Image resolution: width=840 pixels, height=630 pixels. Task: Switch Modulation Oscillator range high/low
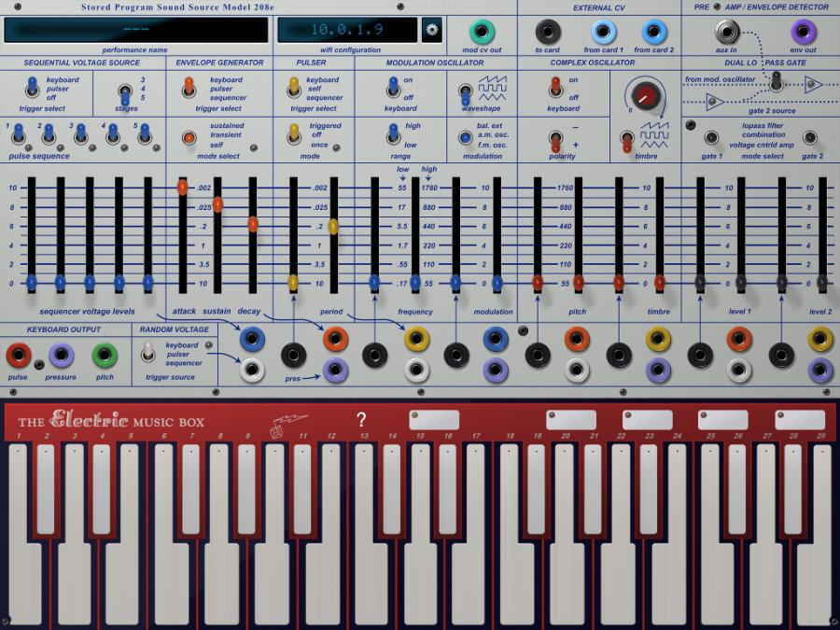pyautogui.click(x=394, y=134)
